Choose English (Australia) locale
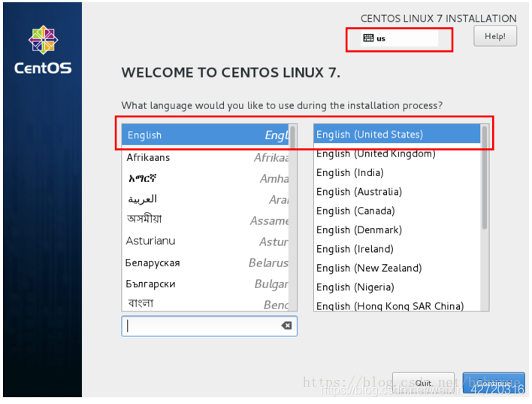 [397, 192]
